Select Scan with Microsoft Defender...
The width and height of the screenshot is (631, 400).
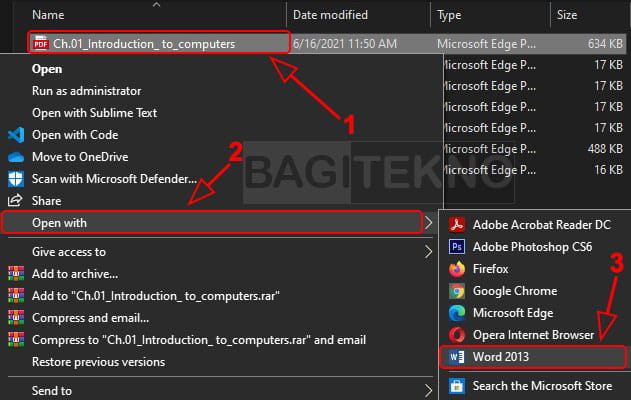pyautogui.click(x=115, y=179)
